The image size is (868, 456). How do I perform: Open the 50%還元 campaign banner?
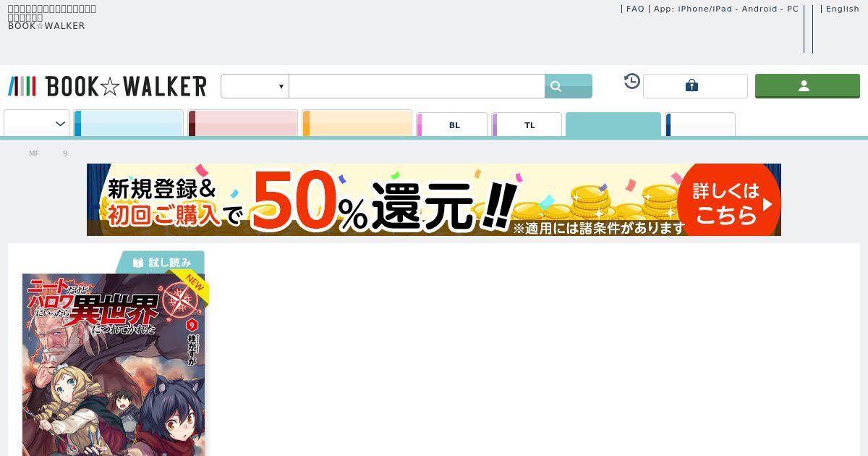(434, 200)
